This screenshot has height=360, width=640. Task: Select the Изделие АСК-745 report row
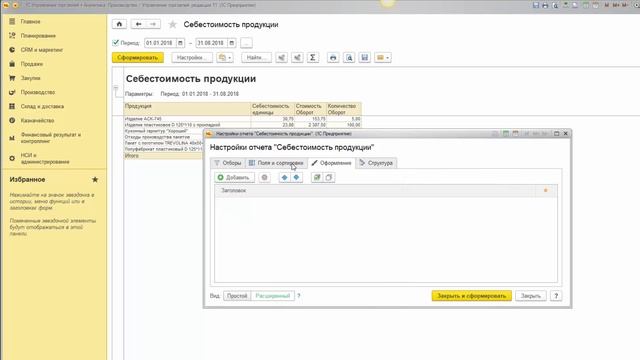(242, 119)
